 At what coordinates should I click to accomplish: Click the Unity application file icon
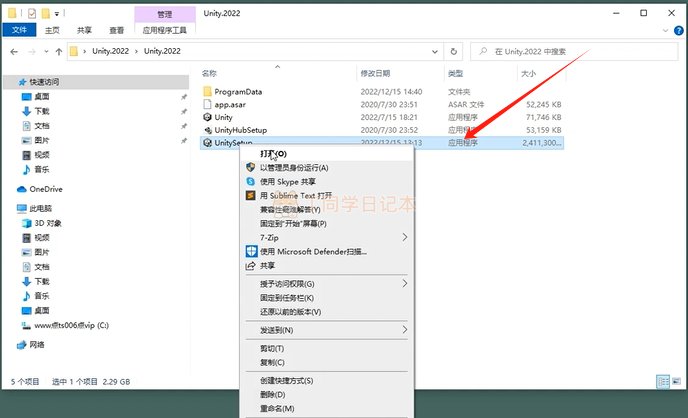(208, 117)
